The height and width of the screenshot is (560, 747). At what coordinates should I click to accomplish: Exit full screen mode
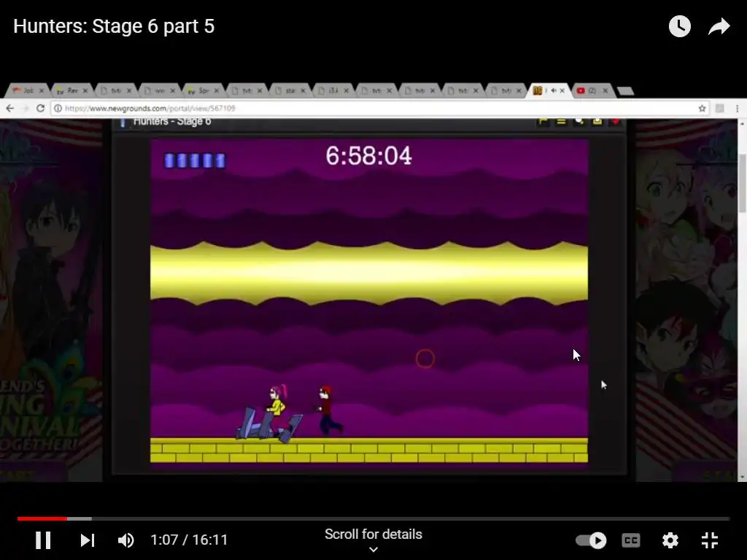pos(710,540)
